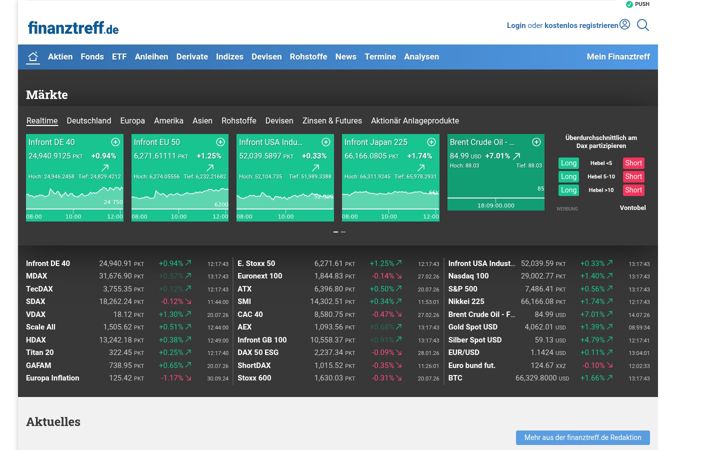720x450 pixels.
Task: Open BTC entry in list
Action: coord(455,378)
